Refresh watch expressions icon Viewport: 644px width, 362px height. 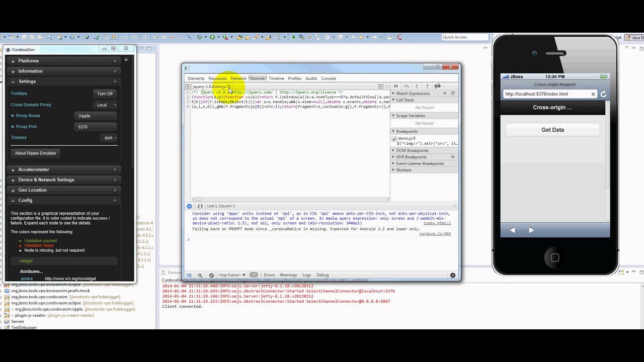[x=453, y=94]
